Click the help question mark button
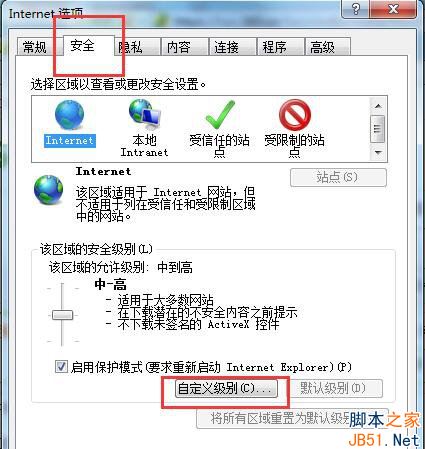This screenshot has width=425, height=449. click(x=356, y=9)
